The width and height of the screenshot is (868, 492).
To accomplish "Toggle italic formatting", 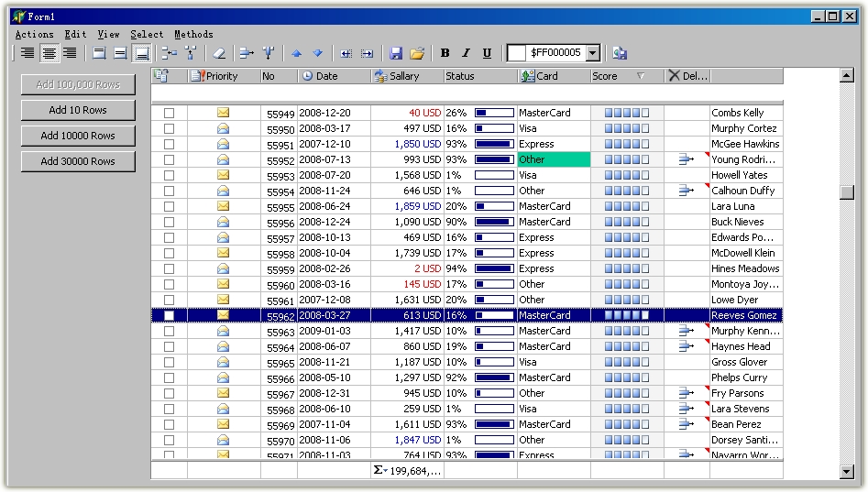I will click(467, 53).
